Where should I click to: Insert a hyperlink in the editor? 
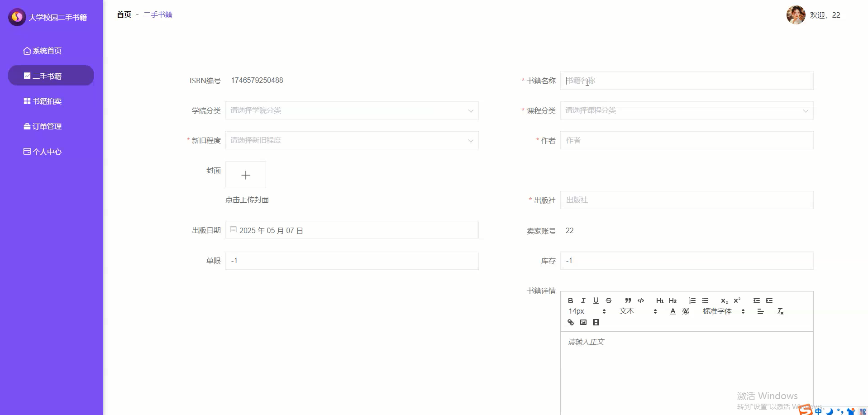point(570,322)
